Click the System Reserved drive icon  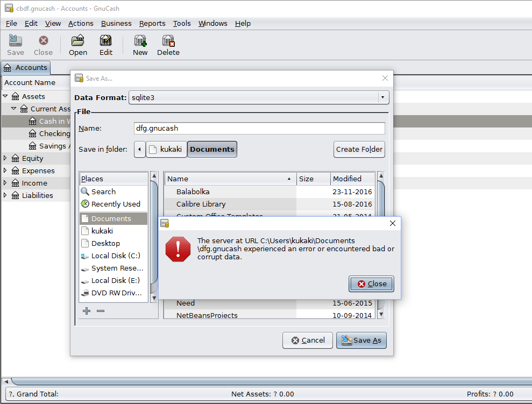click(x=85, y=269)
